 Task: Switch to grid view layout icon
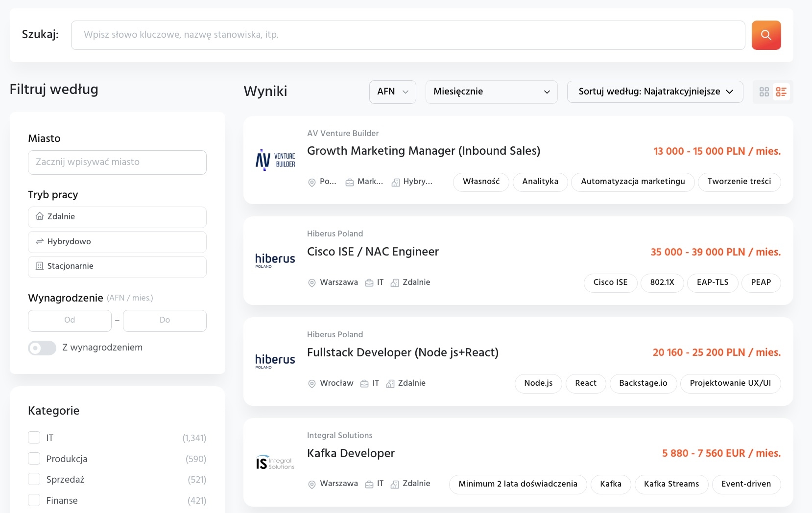[x=764, y=92]
